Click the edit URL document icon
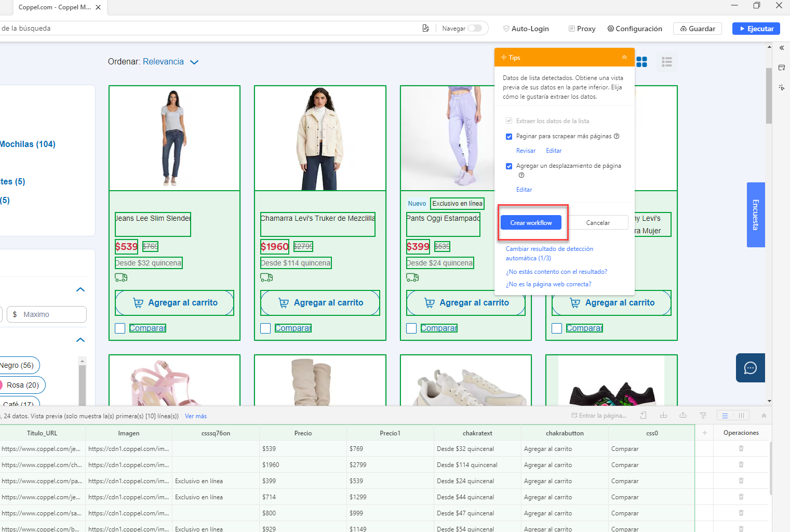790x532 pixels. (x=426, y=29)
